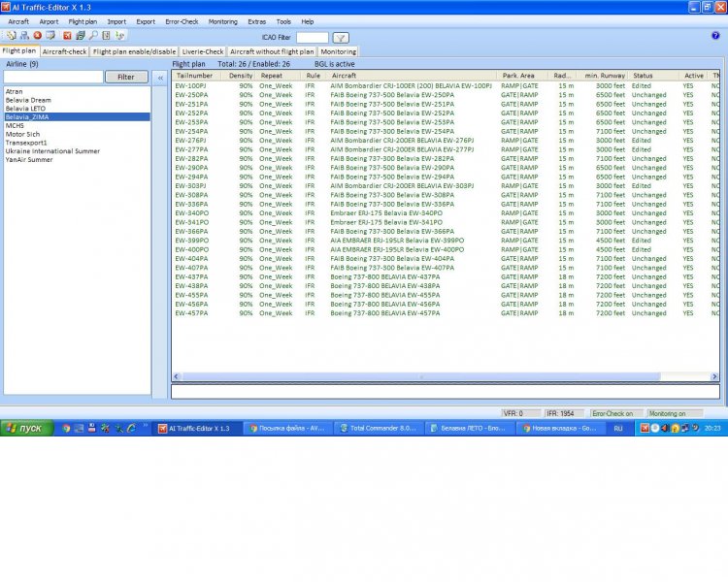Click the Filter button in the Airline panel

coord(126,77)
